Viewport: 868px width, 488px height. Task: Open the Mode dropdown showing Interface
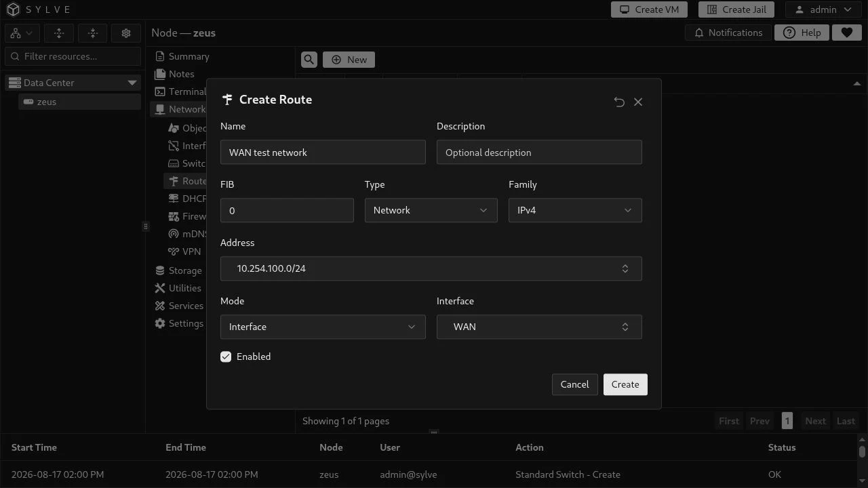[323, 327]
